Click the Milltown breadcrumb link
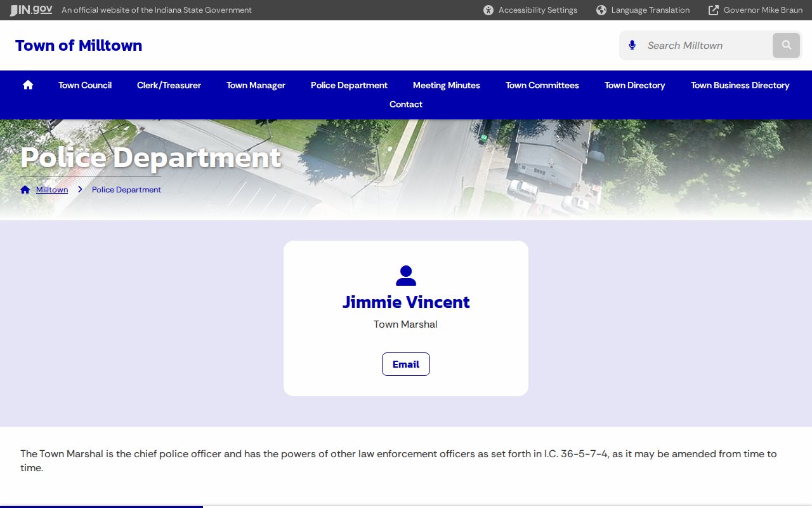The width and height of the screenshot is (812, 508). (52, 190)
